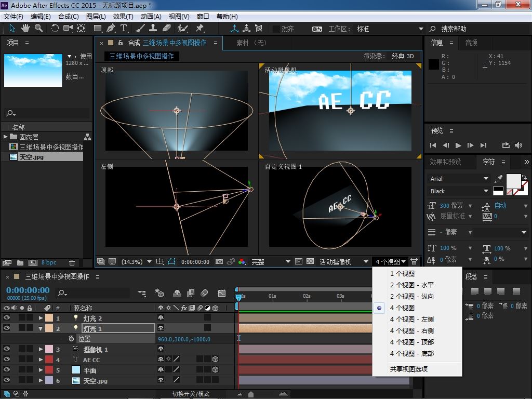Click 切换开关/模式 button
The height and width of the screenshot is (399, 532).
[x=191, y=394]
